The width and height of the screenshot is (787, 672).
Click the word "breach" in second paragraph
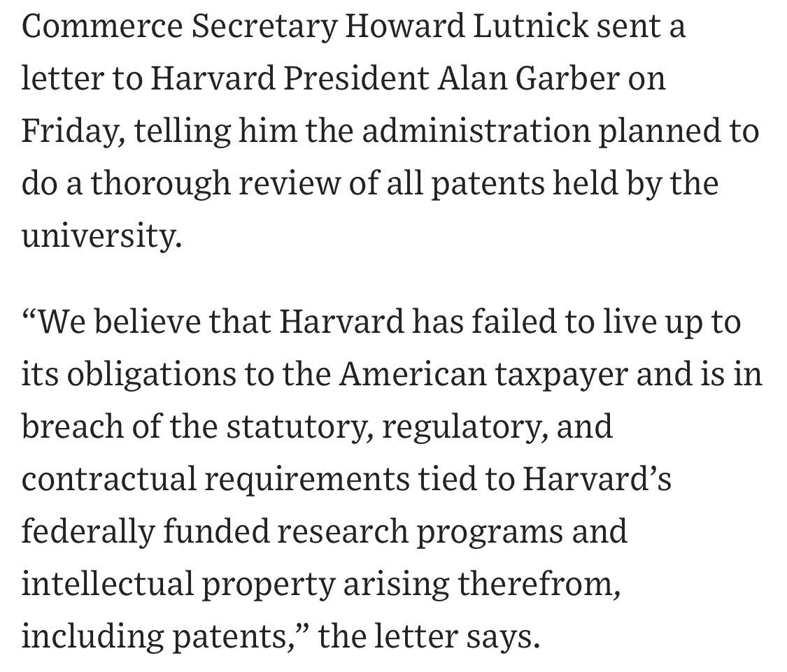click(x=72, y=426)
